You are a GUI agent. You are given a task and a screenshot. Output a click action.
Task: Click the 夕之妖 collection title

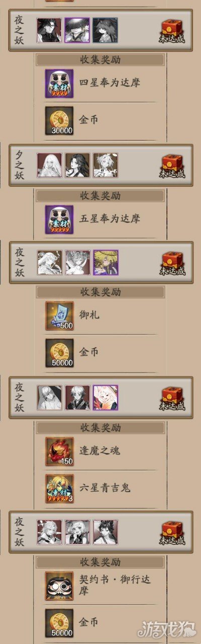pos(20,165)
